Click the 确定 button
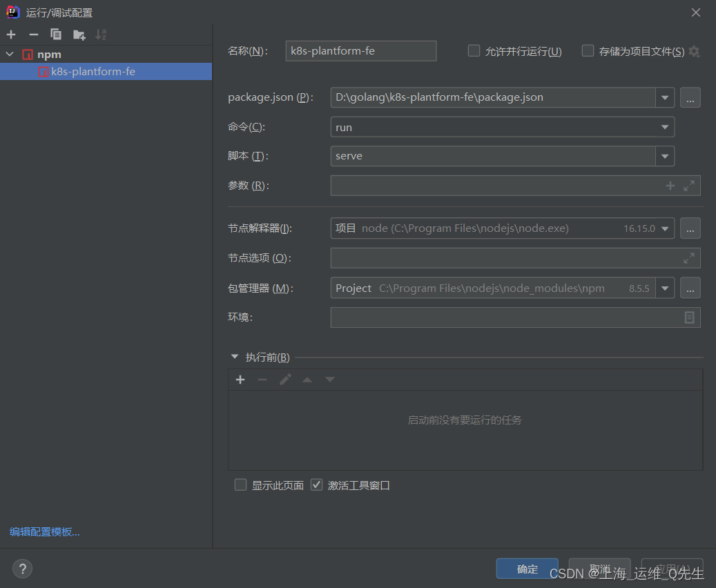The width and height of the screenshot is (716, 588). (x=527, y=569)
